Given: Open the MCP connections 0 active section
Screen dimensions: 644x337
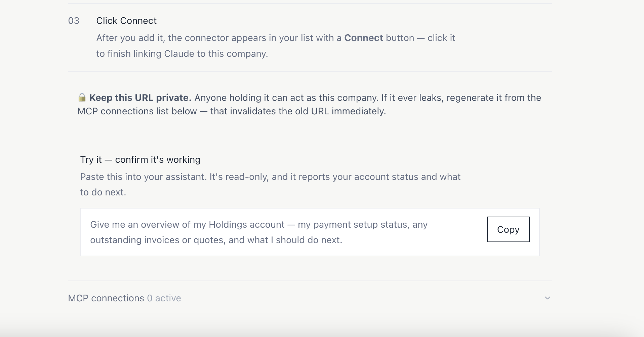Looking at the screenshot, I should [310, 298].
